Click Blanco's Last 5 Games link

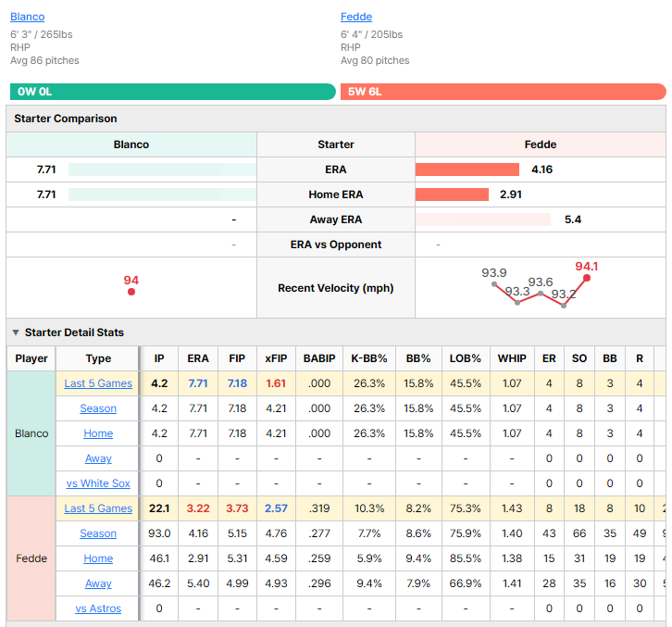(98, 383)
